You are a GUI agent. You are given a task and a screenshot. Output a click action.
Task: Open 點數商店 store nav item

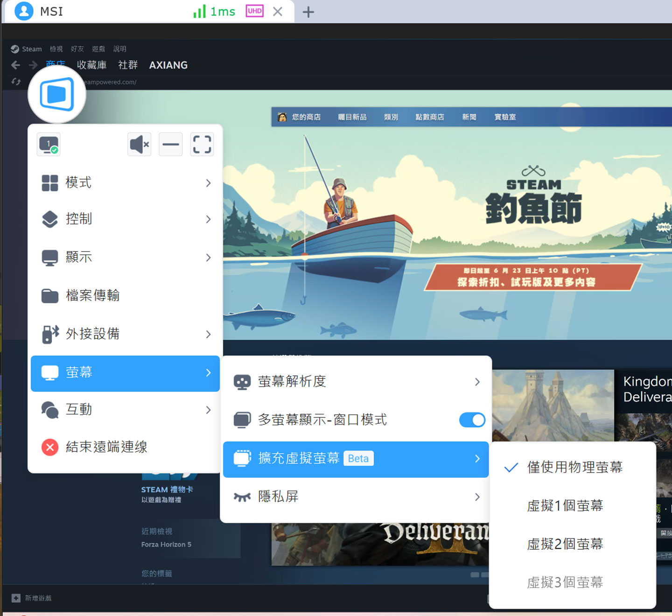point(430,117)
